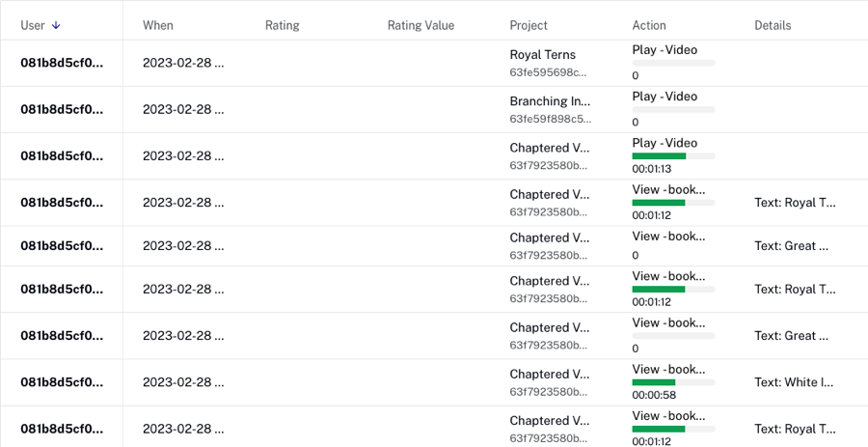
Task: Open the Royal Terns project
Action: tap(543, 55)
